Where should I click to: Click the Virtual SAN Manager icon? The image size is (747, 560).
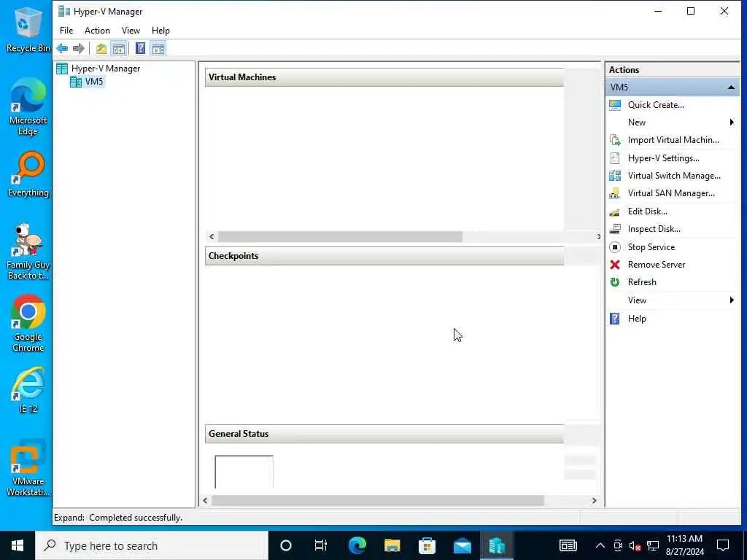(x=615, y=193)
